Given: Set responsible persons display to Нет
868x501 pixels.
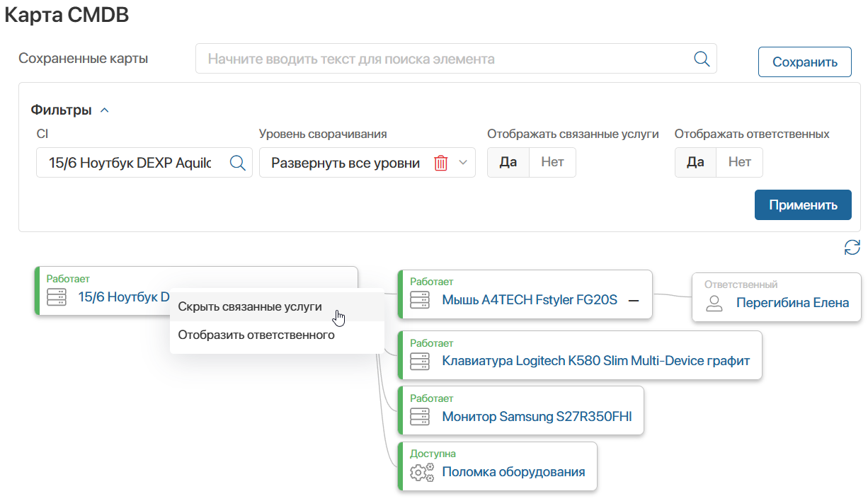Looking at the screenshot, I should point(739,162).
